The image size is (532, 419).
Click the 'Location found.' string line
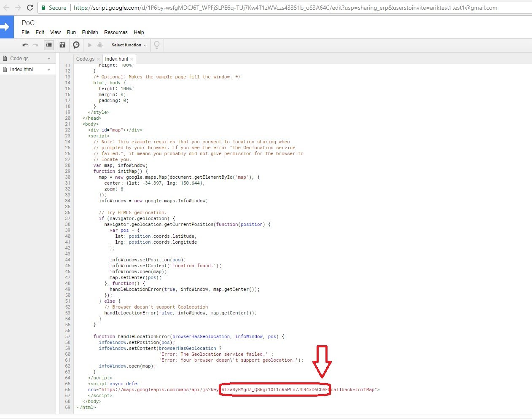(166, 266)
